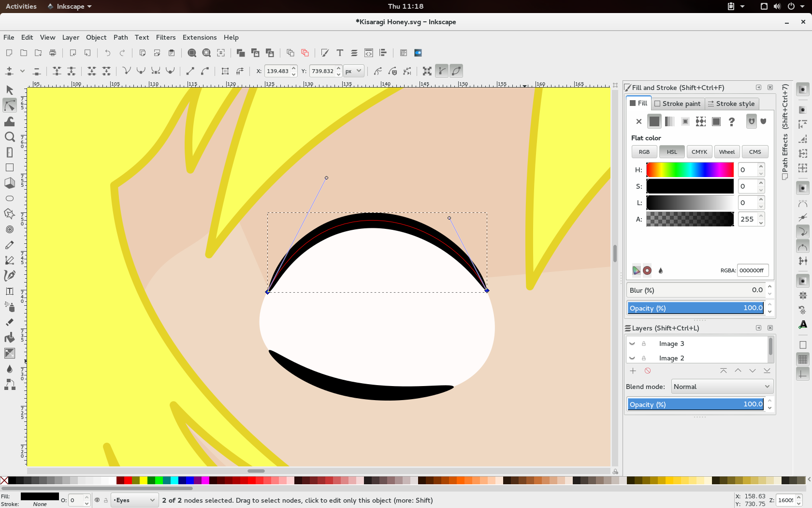Select the Dropper tool for picking colors

[x=10, y=369]
